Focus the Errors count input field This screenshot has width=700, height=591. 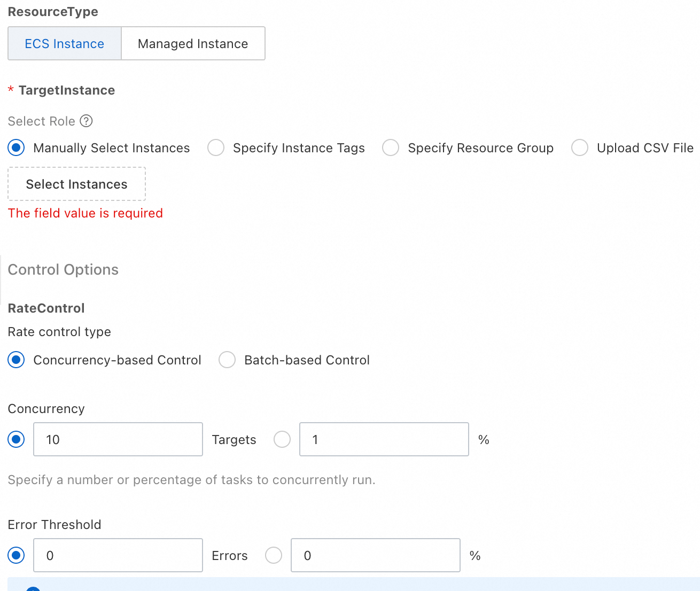118,556
